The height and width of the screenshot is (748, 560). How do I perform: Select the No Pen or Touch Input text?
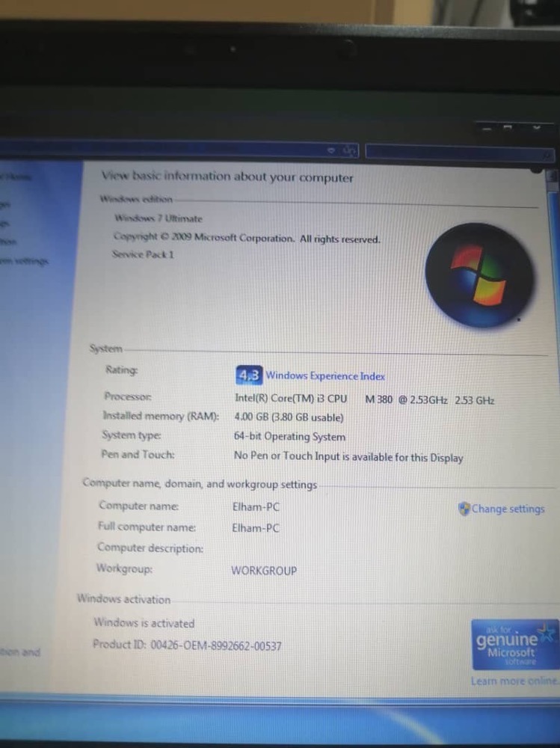tap(348, 456)
